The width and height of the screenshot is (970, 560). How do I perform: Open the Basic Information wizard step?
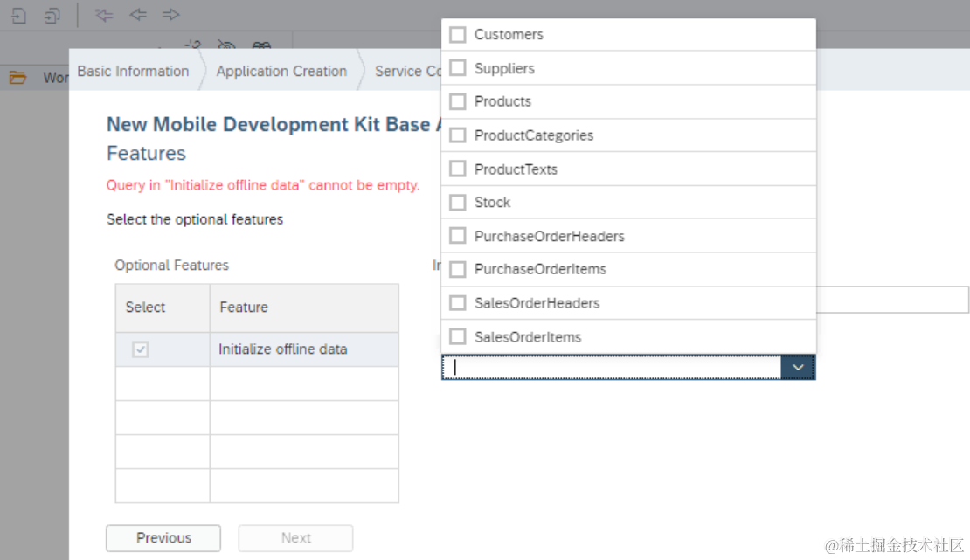[x=133, y=72]
